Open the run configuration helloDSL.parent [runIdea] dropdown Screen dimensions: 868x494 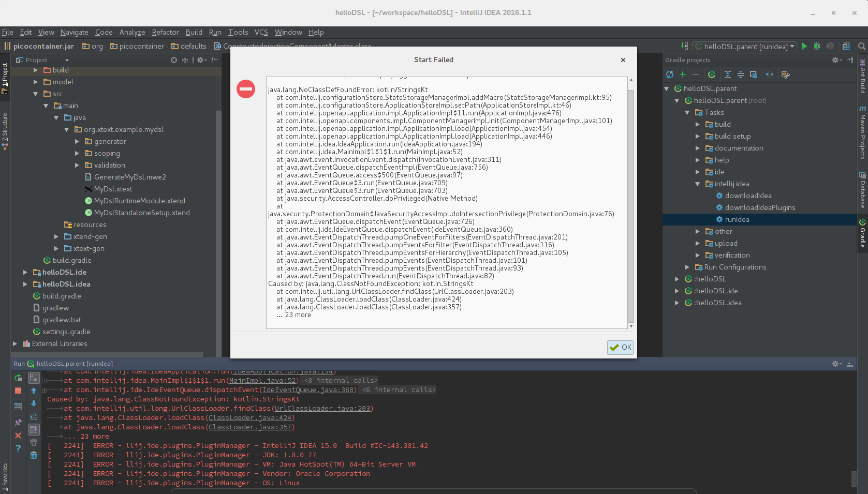(x=745, y=47)
